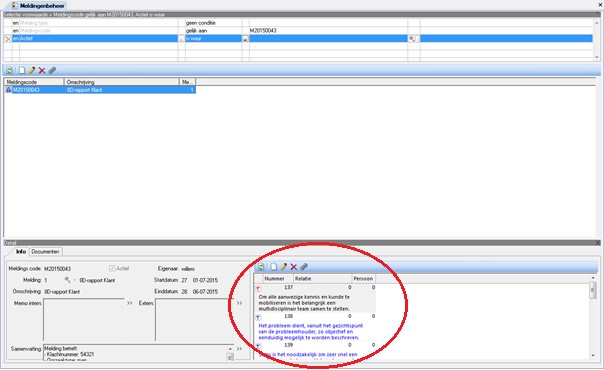Click the red flag icon of action 137
Viewport: 604px width, 370px height.
point(258,288)
